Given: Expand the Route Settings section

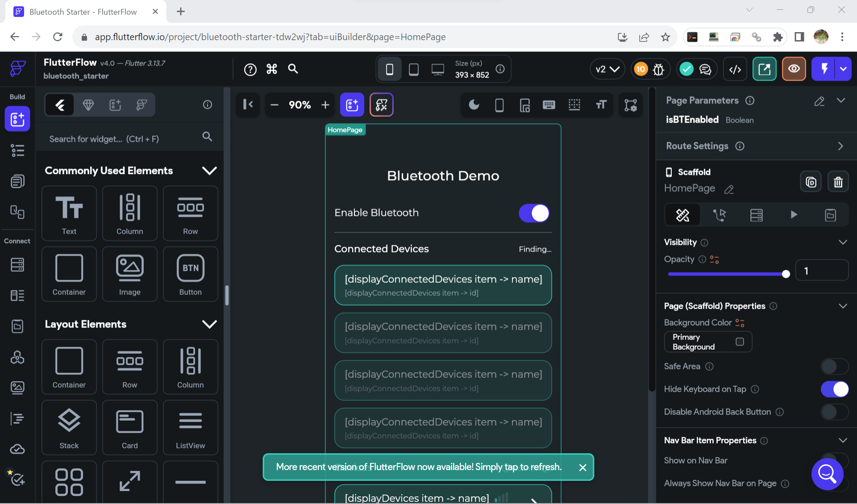Looking at the screenshot, I should 841,146.
